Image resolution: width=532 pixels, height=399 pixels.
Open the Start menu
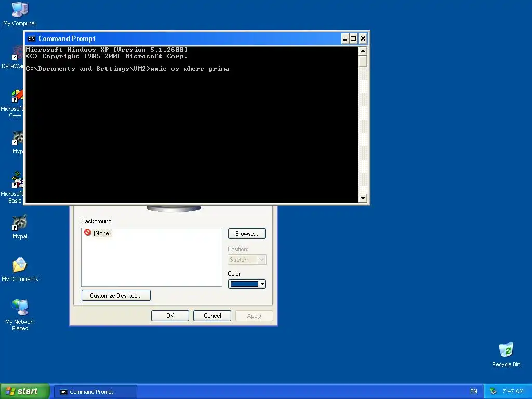click(25, 391)
